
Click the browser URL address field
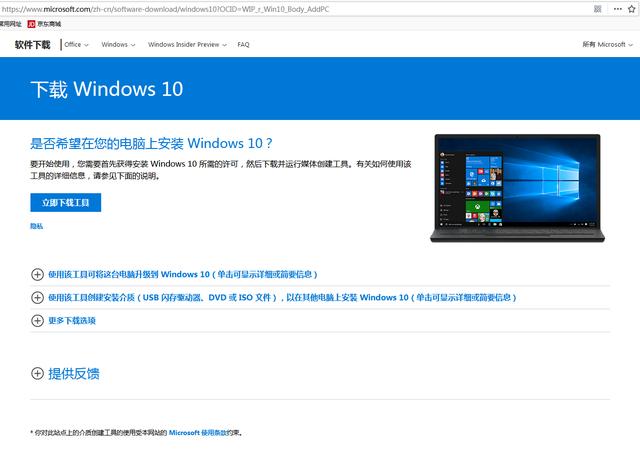pyautogui.click(x=250, y=8)
